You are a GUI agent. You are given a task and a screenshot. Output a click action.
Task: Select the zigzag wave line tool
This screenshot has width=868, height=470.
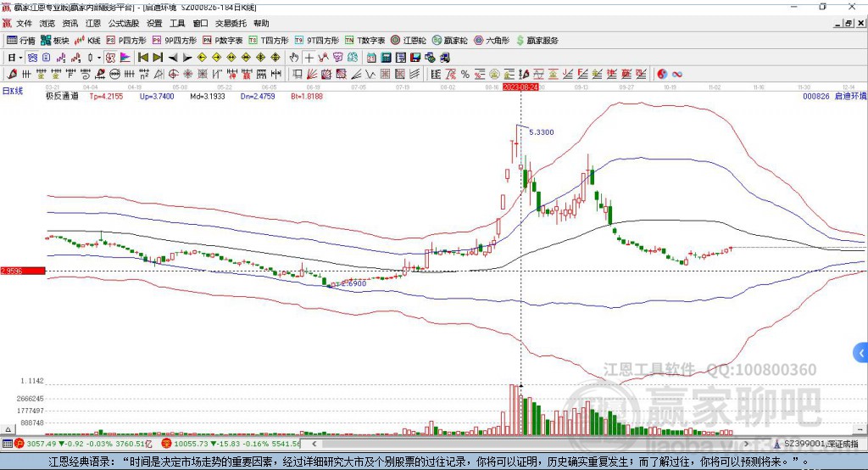tap(370, 75)
